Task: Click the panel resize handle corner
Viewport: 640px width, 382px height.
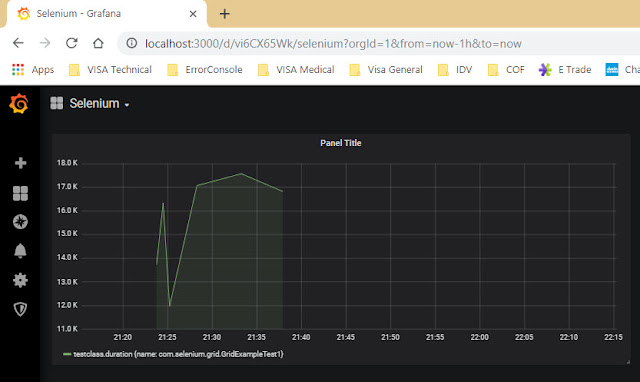Action: [x=628, y=362]
